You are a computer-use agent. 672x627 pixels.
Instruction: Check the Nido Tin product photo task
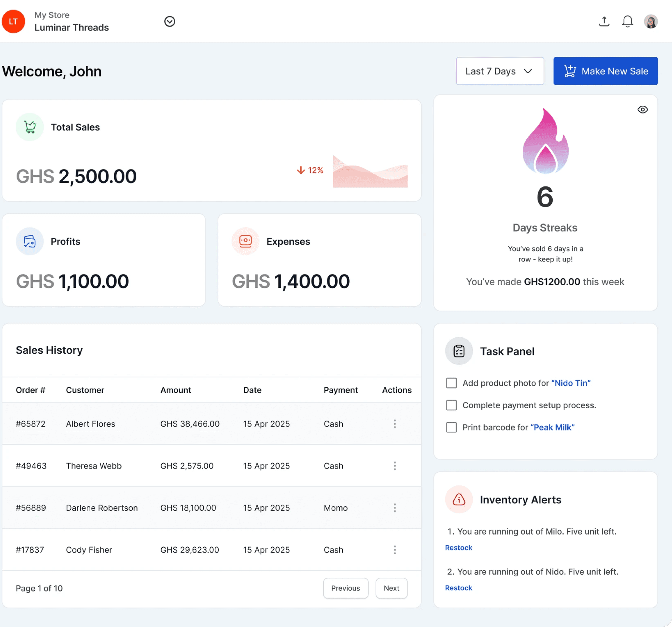coord(451,383)
